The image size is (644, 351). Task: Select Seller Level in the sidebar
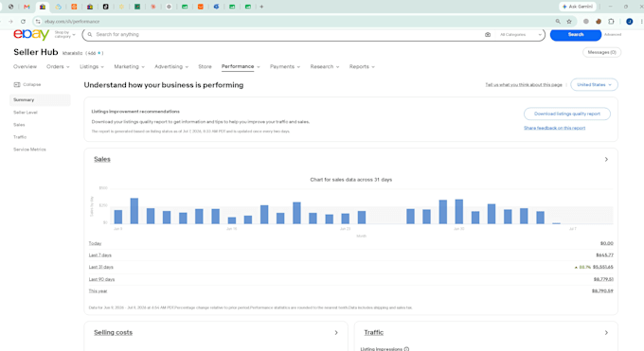tap(26, 112)
